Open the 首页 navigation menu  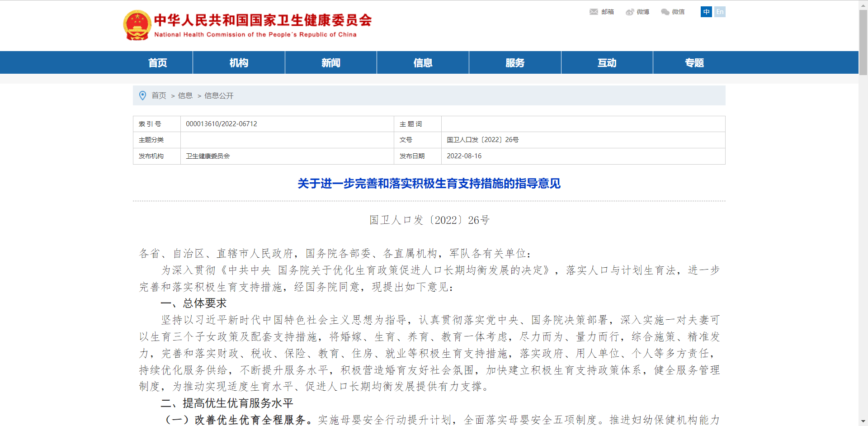[x=158, y=63]
